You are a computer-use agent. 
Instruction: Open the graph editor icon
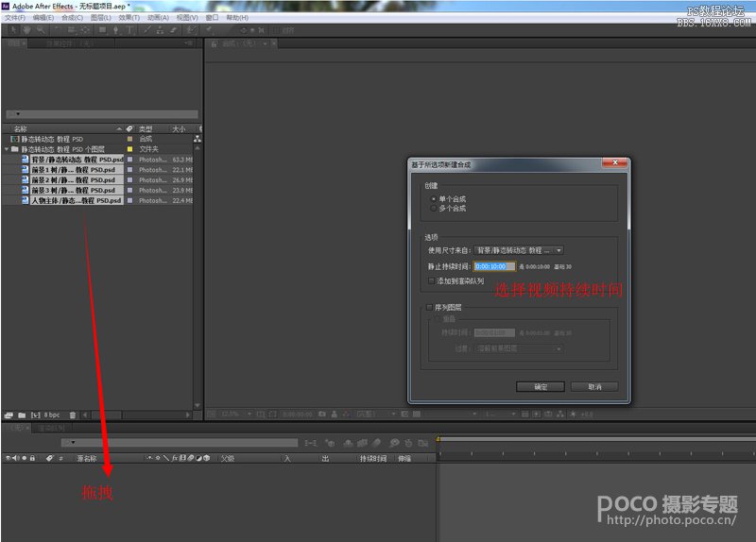click(423, 443)
